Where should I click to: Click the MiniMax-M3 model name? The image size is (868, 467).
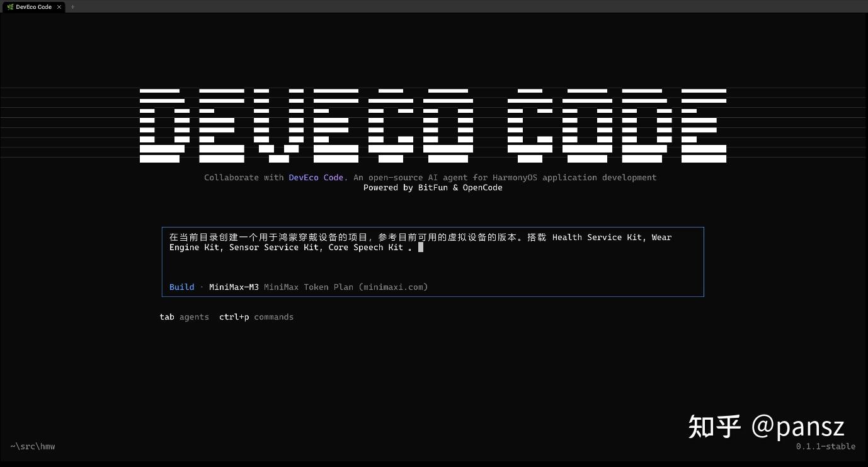234,287
